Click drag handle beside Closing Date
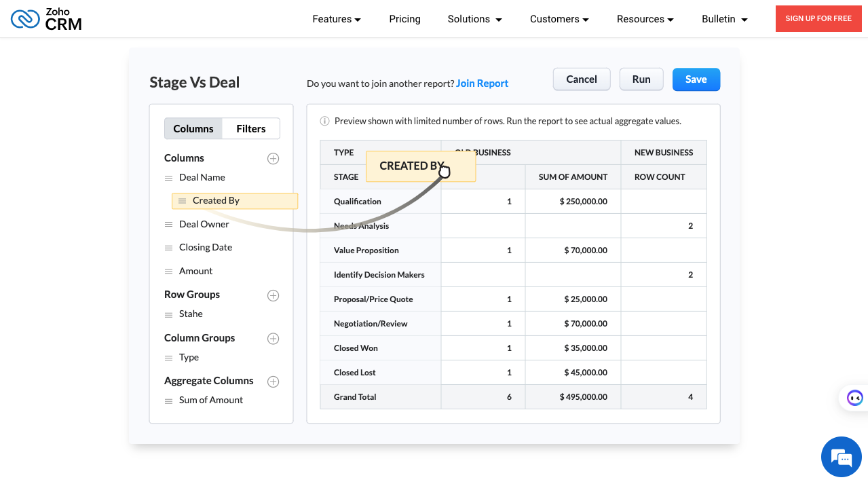868x484 pixels. pyautogui.click(x=169, y=248)
